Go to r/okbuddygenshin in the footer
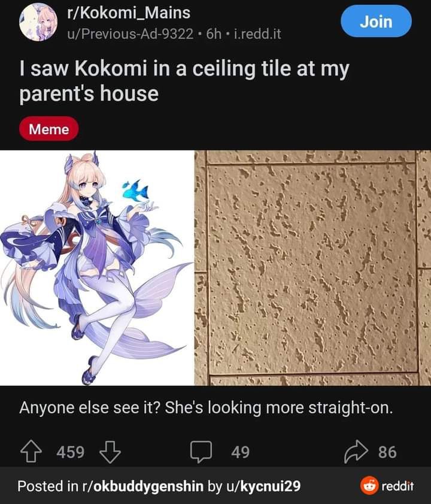This screenshot has height=504, width=431. 143,486
